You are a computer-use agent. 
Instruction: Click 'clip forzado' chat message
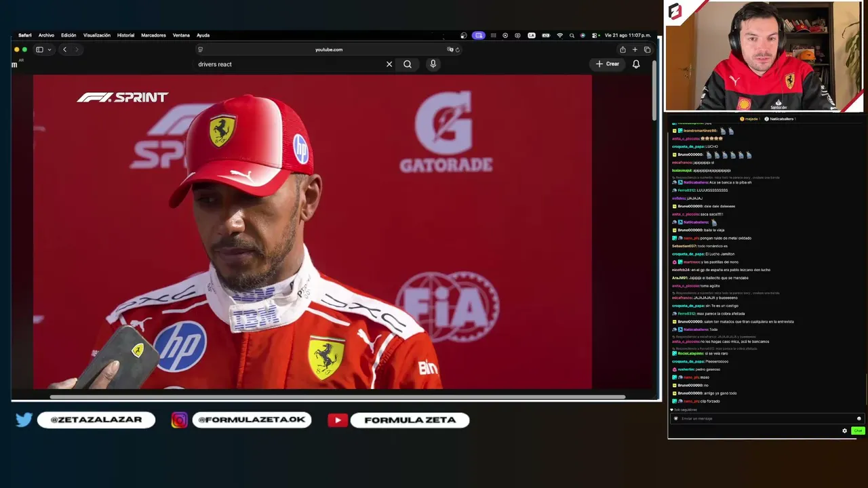pyautogui.click(x=711, y=401)
